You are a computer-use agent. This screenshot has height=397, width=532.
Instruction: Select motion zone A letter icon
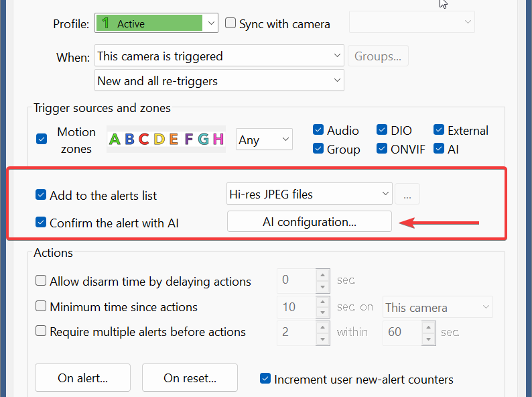[115, 139]
